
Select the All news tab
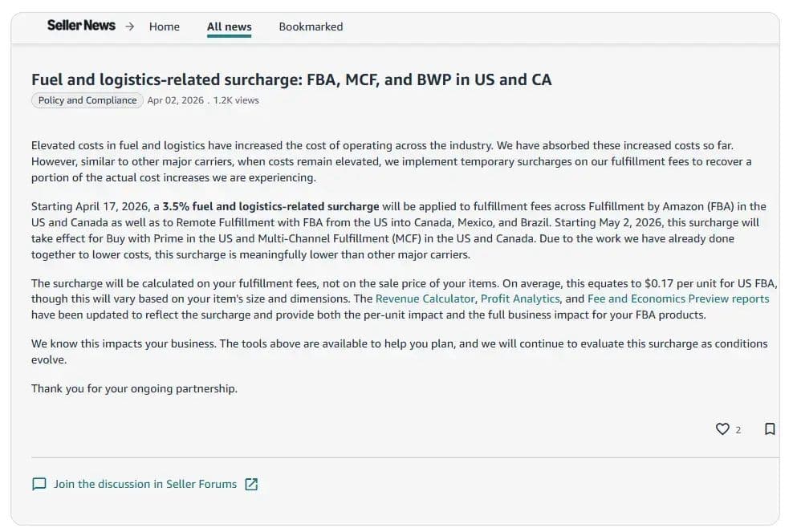[x=229, y=26]
